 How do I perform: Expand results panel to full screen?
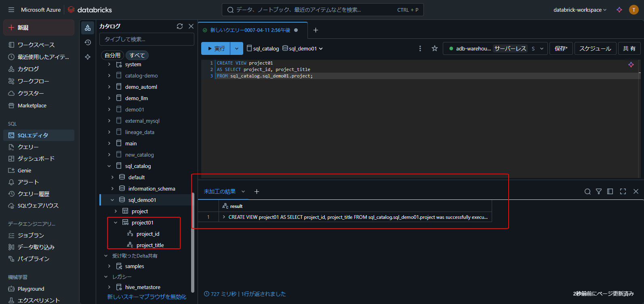[623, 191]
